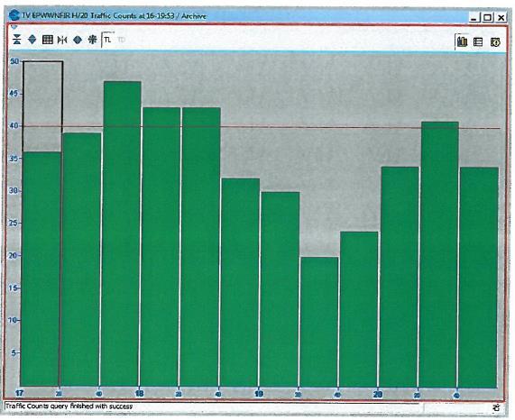The image size is (515, 420).
Task: Select the 20:00 traffic count bar
Action: 400,277
